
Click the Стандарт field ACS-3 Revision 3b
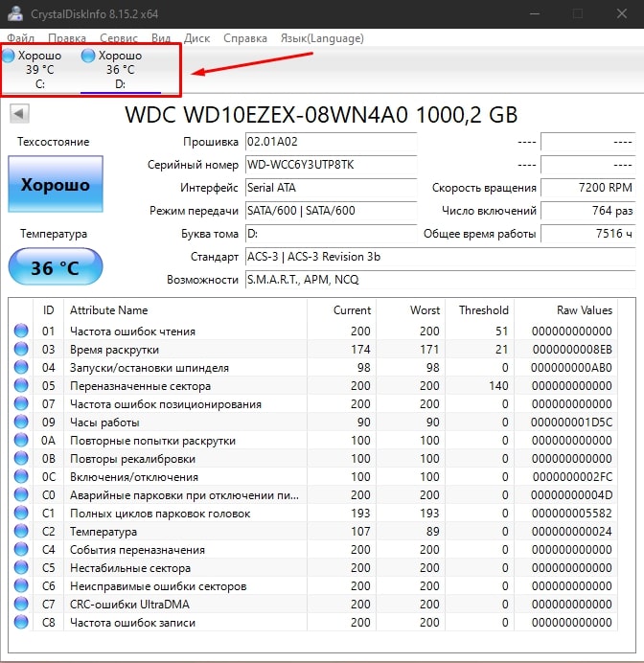pyautogui.click(x=440, y=257)
